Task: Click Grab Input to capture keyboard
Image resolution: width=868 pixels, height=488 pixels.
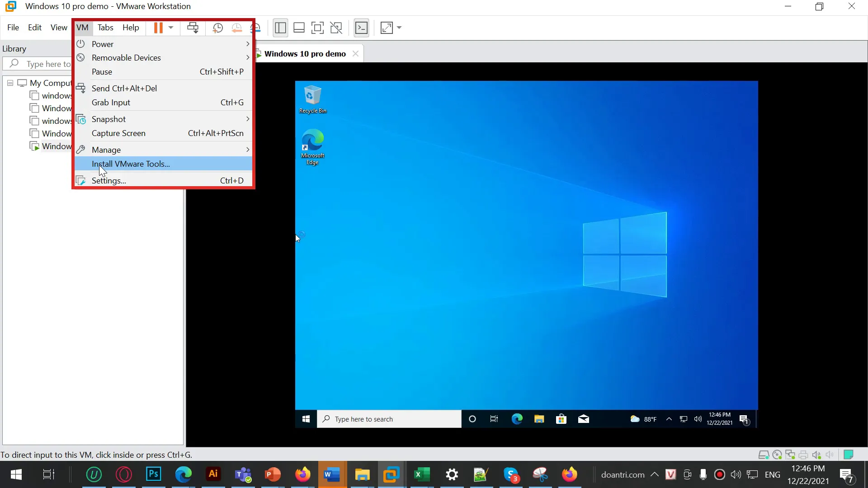Action: (111, 103)
